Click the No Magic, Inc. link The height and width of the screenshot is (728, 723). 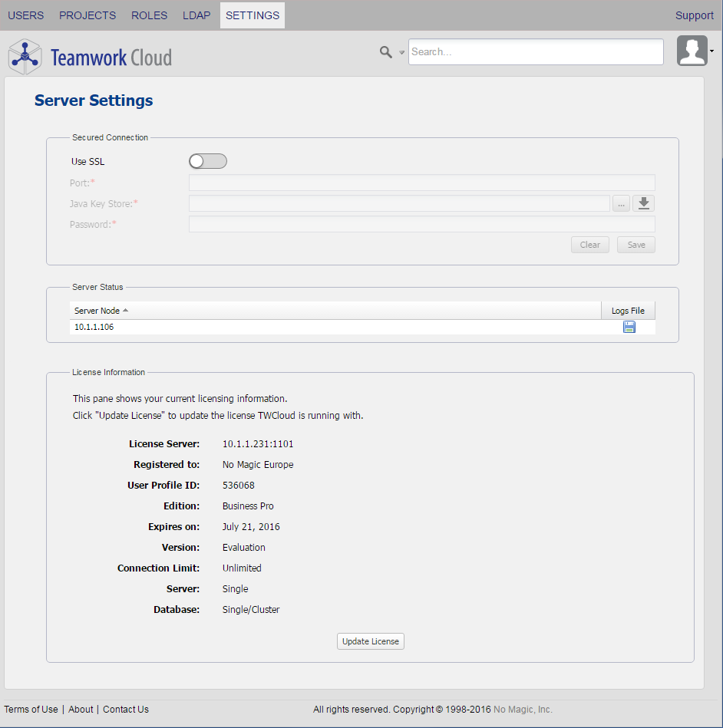(x=523, y=710)
